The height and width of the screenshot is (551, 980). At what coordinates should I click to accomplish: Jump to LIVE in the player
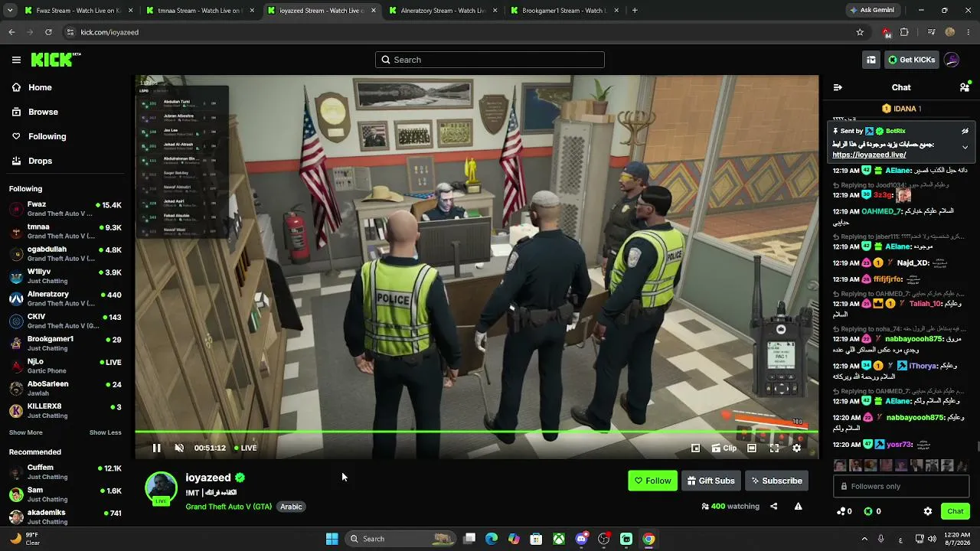click(x=246, y=448)
